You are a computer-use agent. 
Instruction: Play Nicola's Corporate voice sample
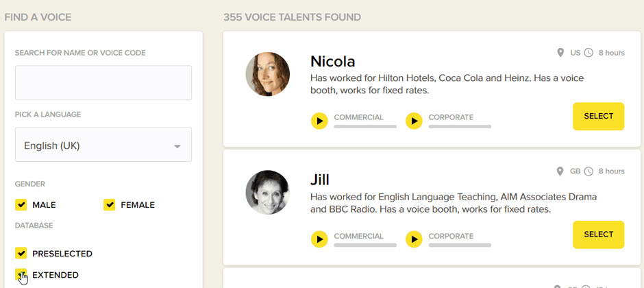(x=414, y=121)
